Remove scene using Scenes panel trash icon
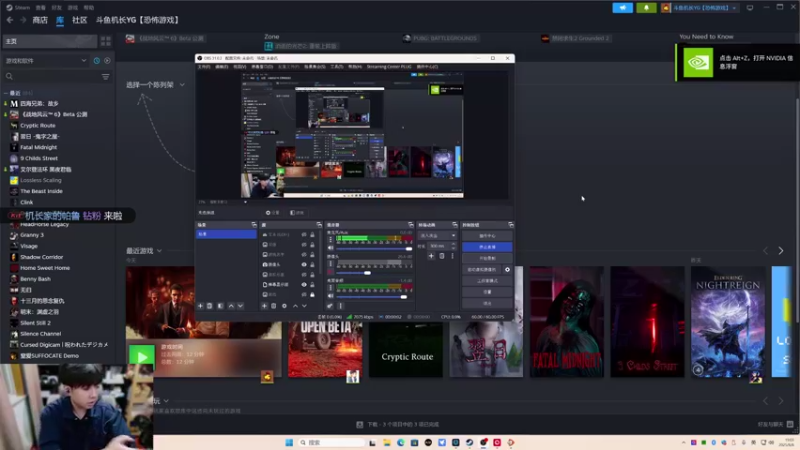 210,306
